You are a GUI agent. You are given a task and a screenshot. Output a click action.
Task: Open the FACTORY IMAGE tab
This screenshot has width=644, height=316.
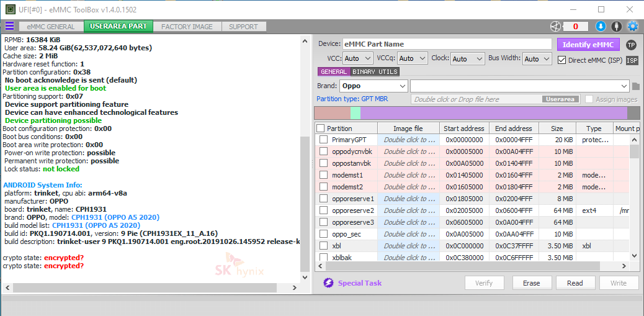click(187, 27)
